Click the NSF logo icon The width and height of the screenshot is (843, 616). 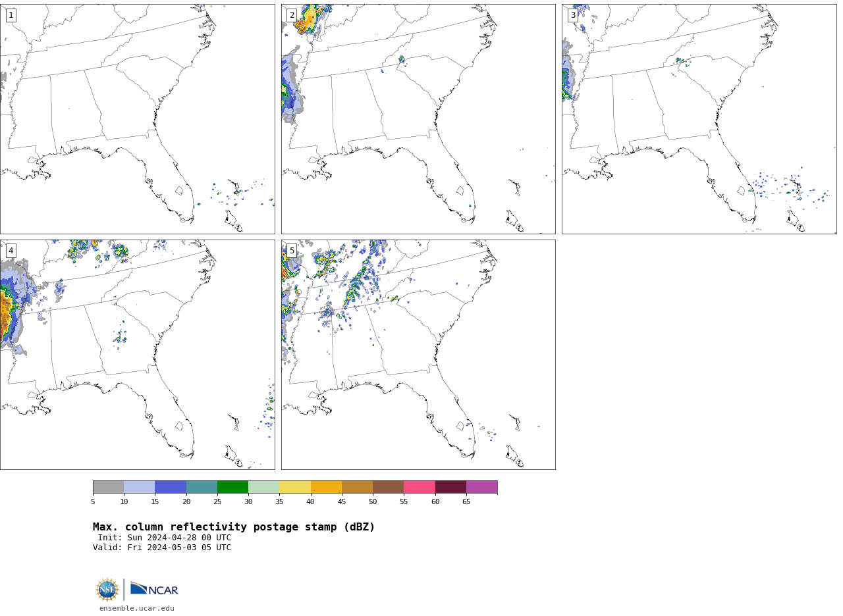pyautogui.click(x=107, y=590)
